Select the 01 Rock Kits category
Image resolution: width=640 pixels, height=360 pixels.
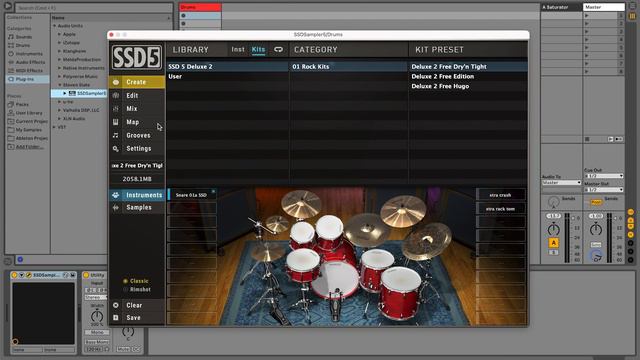point(349,67)
